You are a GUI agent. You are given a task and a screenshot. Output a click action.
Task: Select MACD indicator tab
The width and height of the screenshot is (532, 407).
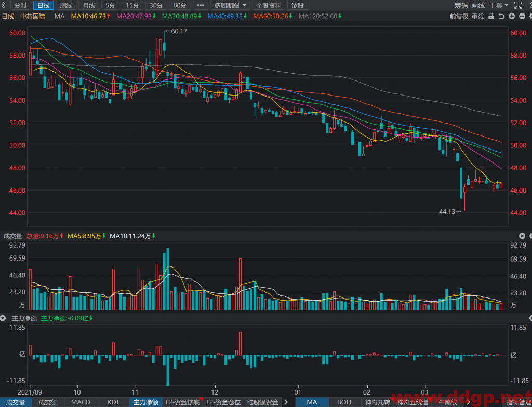[81, 402]
